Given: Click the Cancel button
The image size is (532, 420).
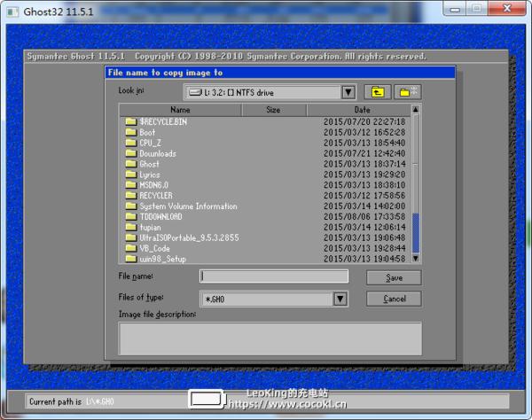Looking at the screenshot, I should 394,299.
